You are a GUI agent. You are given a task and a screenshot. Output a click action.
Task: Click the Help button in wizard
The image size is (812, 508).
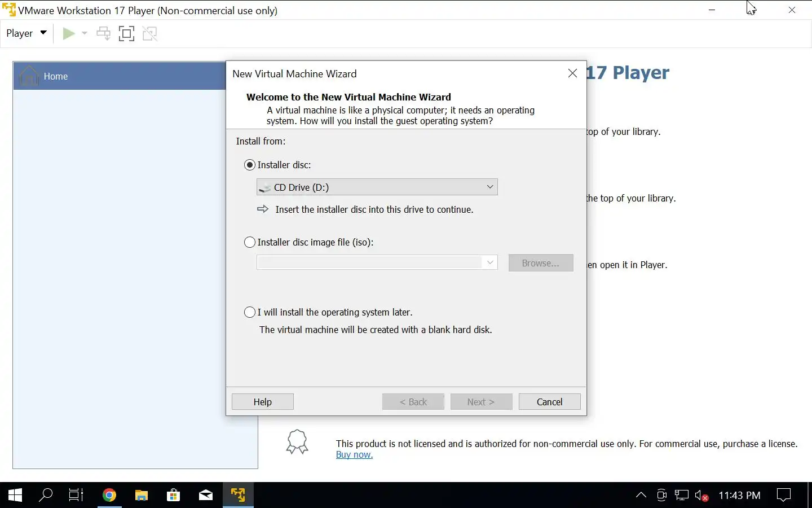click(263, 402)
